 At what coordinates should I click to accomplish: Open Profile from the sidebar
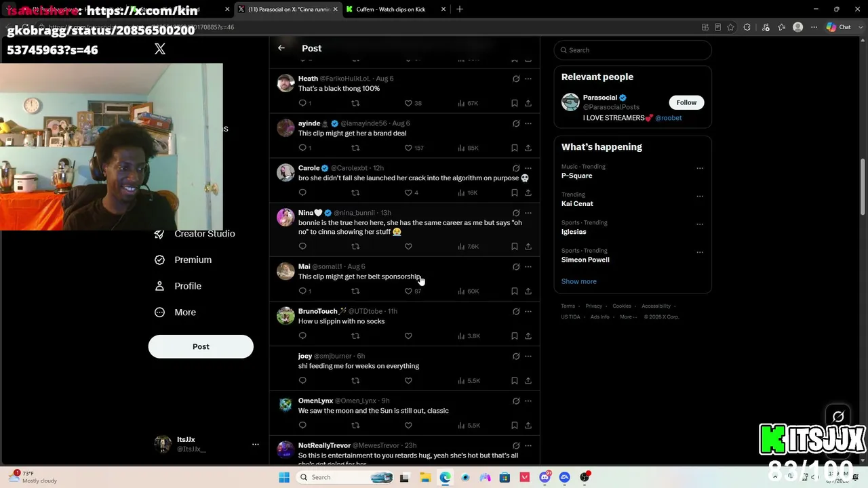click(x=178, y=286)
